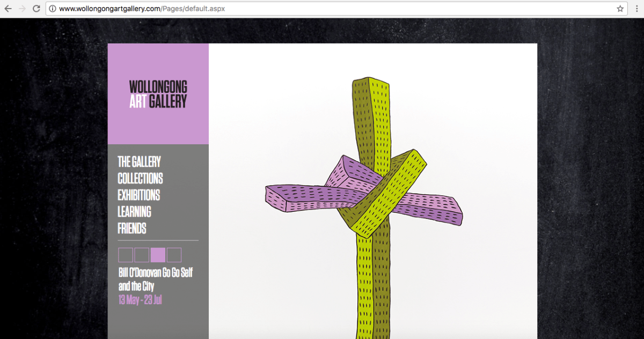Open site information icon in address bar
The width and height of the screenshot is (644, 339).
pyautogui.click(x=53, y=9)
